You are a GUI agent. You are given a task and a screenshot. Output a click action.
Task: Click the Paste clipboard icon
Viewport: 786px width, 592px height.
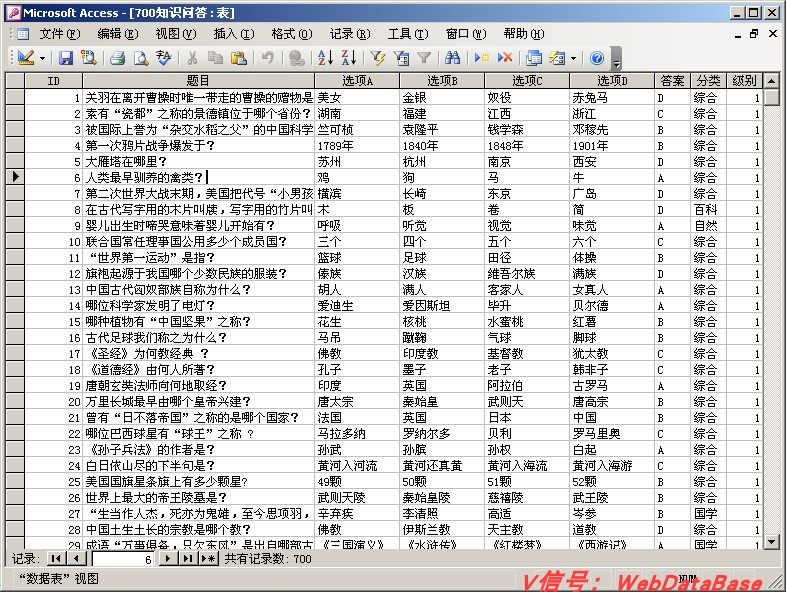[239, 58]
